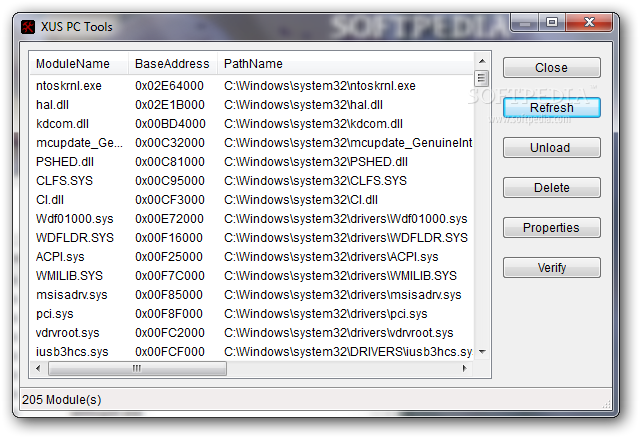Click the horizontal scrollbar thumb
The width and height of the screenshot is (640, 438).
tap(137, 368)
